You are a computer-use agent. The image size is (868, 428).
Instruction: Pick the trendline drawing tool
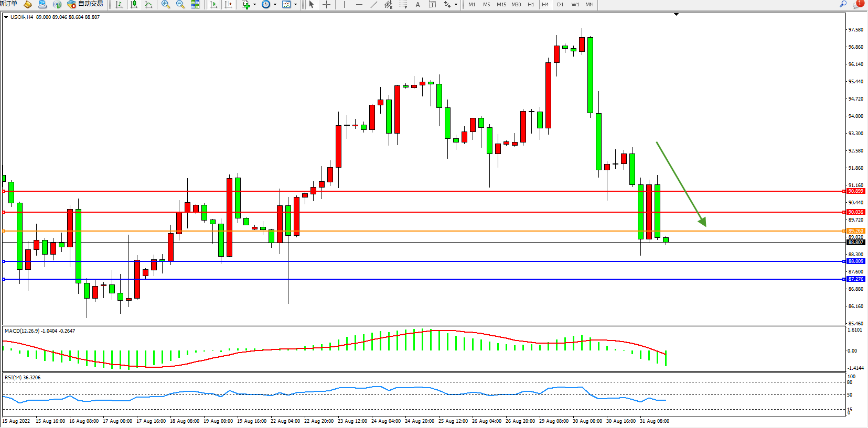point(373,5)
